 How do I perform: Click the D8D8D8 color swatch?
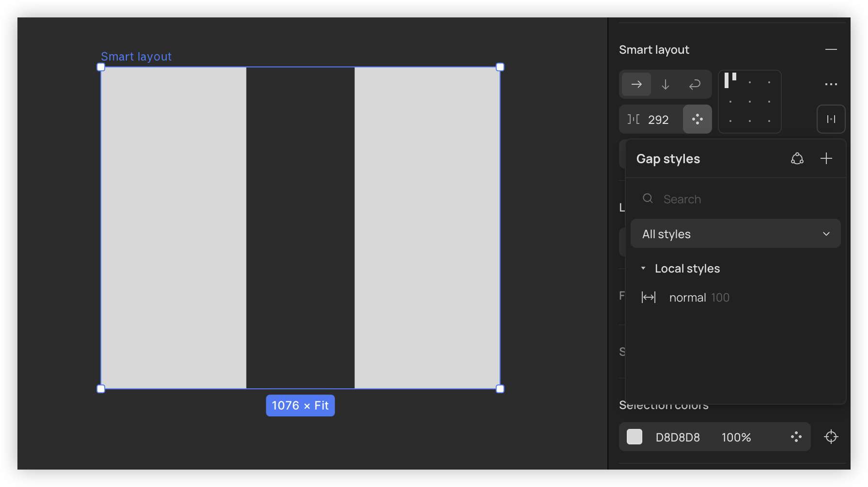[x=635, y=437]
